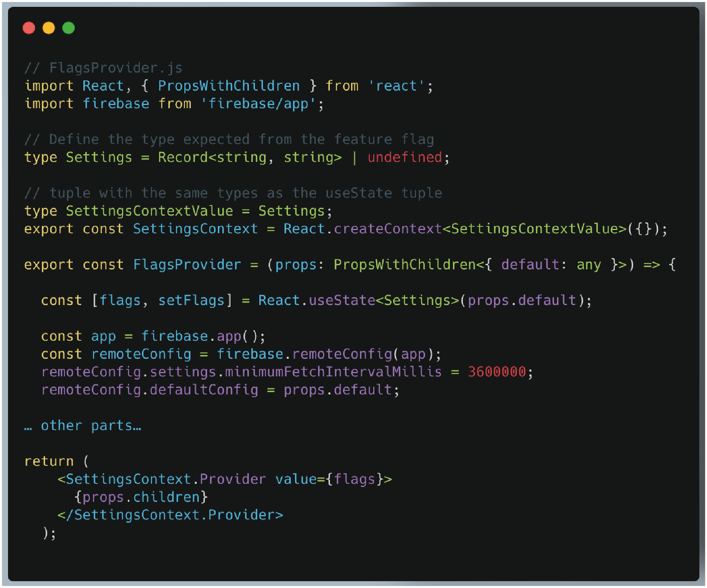
Task: Click the green maximize window dot
Action: (69, 28)
